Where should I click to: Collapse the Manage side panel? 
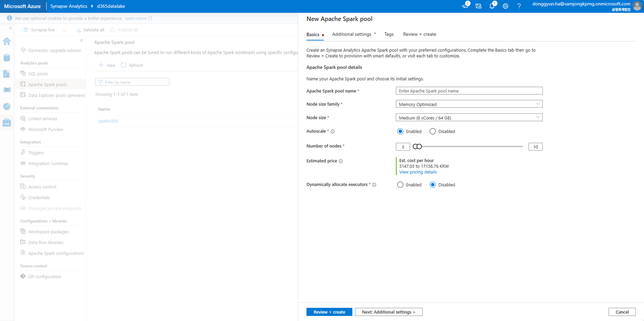click(81, 40)
